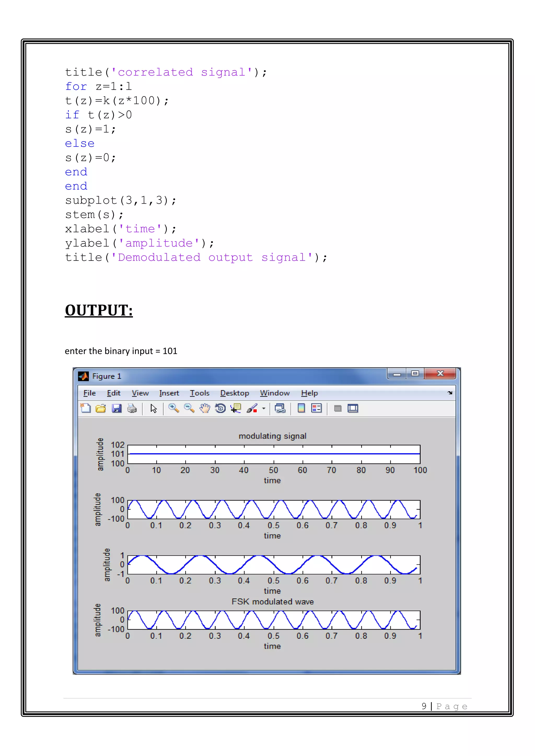Click the 'time' label under the bottom subplot
This screenshot has width=535, height=756.
pos(272,646)
